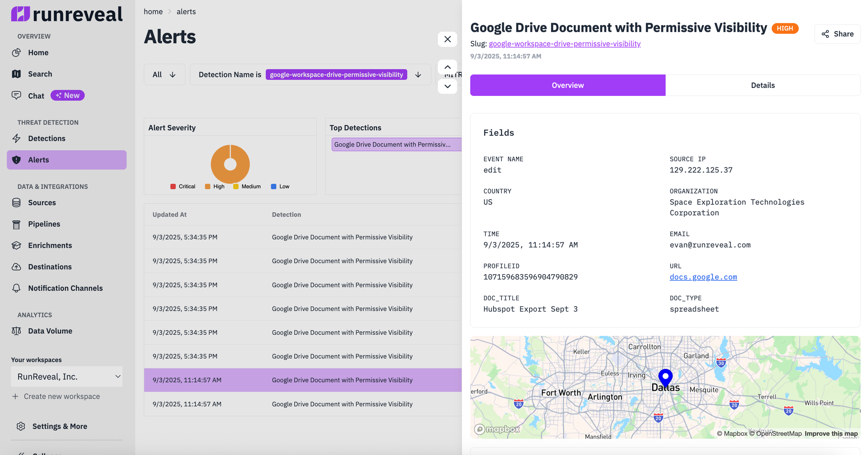Select the highlighted 11:14:57 AM alert row
The width and height of the screenshot is (868, 455).
coord(303,380)
